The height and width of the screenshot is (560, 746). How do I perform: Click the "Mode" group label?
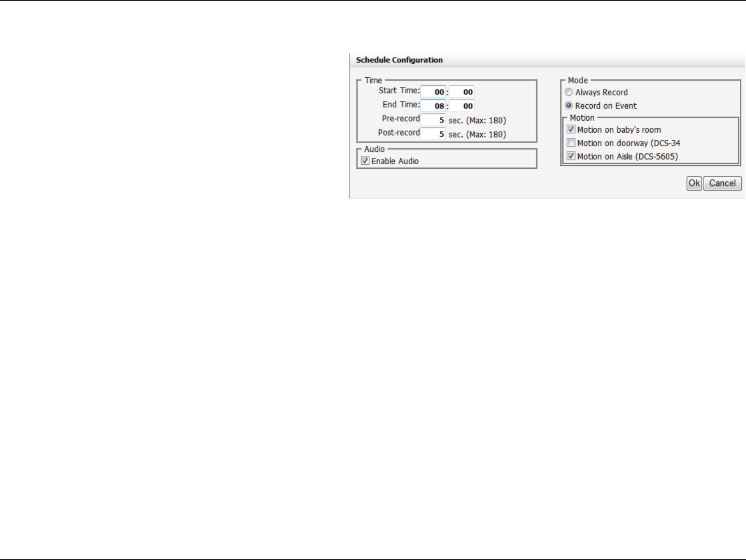coord(578,80)
